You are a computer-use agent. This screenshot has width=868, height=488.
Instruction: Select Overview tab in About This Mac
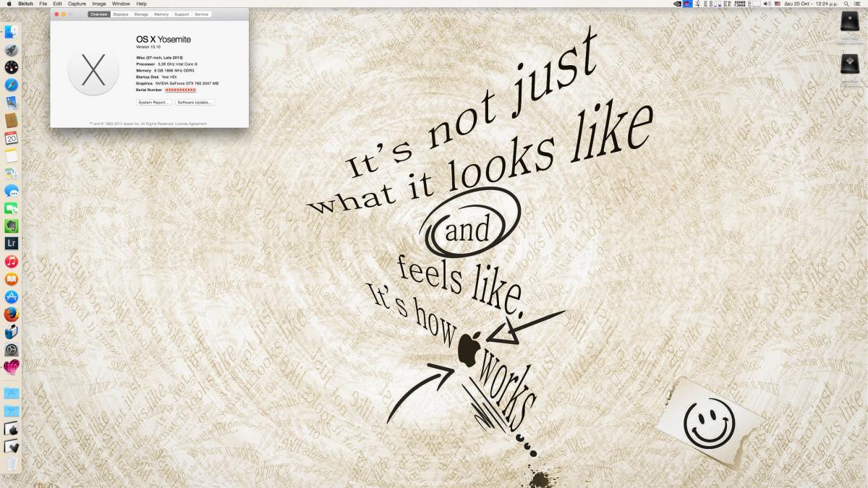[x=98, y=14]
